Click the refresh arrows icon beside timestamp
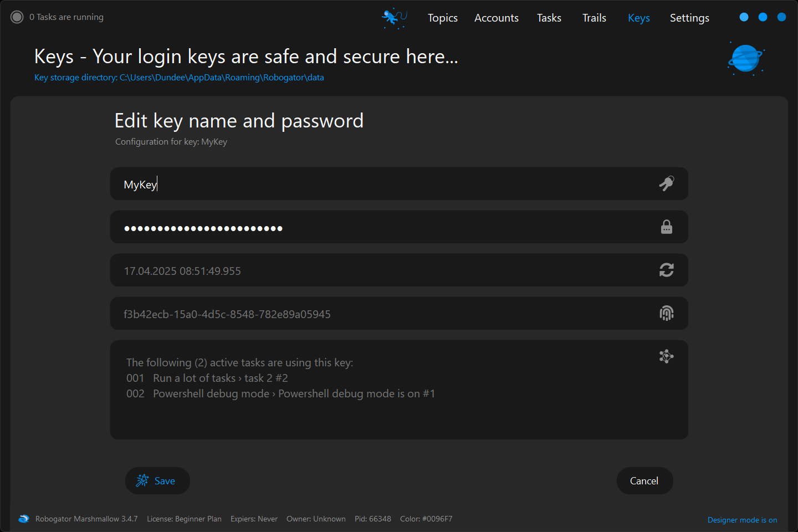The height and width of the screenshot is (532, 798). pyautogui.click(x=666, y=270)
